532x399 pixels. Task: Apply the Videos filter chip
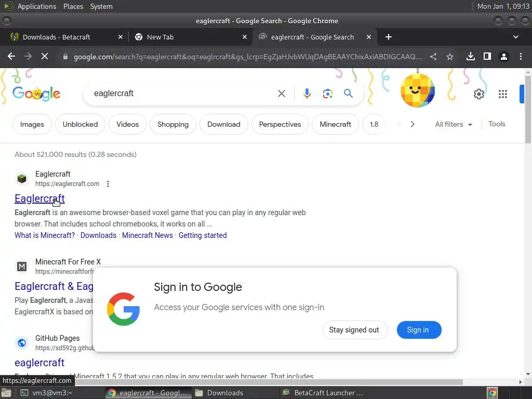(x=128, y=124)
